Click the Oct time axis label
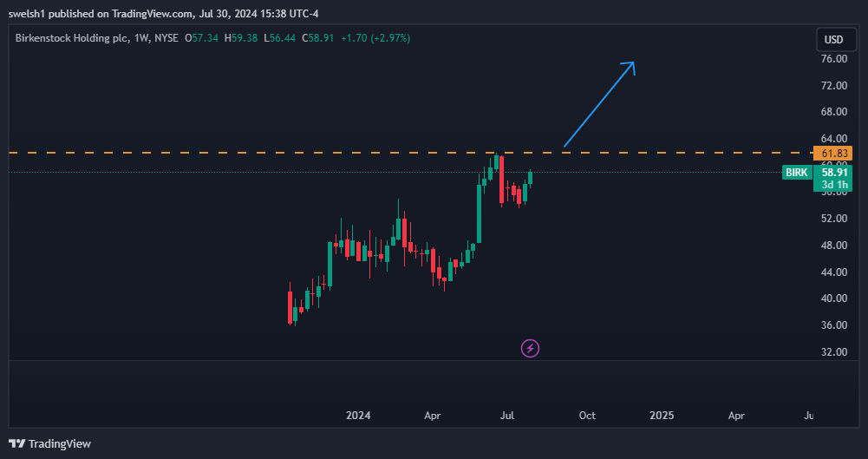Viewport: 868px width, 459px height. tap(587, 416)
